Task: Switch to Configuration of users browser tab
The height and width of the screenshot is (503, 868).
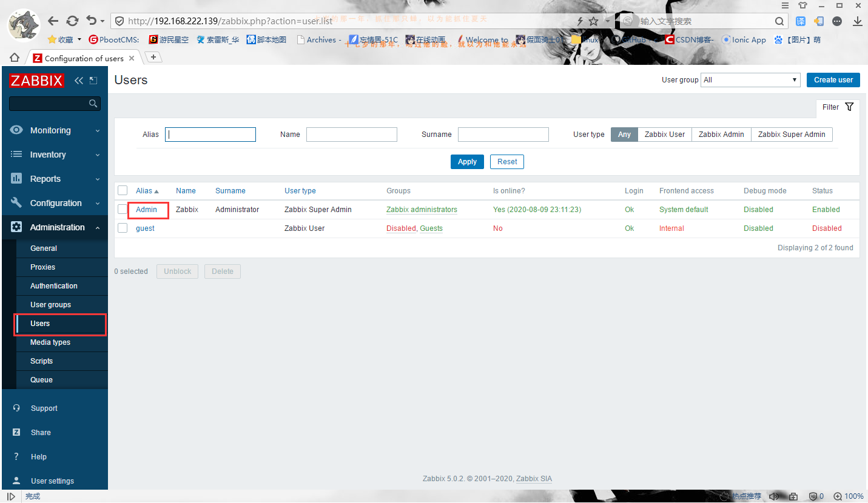Action: pos(84,58)
